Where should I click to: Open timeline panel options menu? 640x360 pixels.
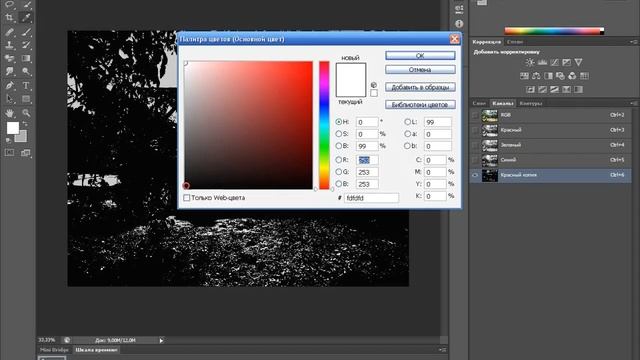[442, 350]
